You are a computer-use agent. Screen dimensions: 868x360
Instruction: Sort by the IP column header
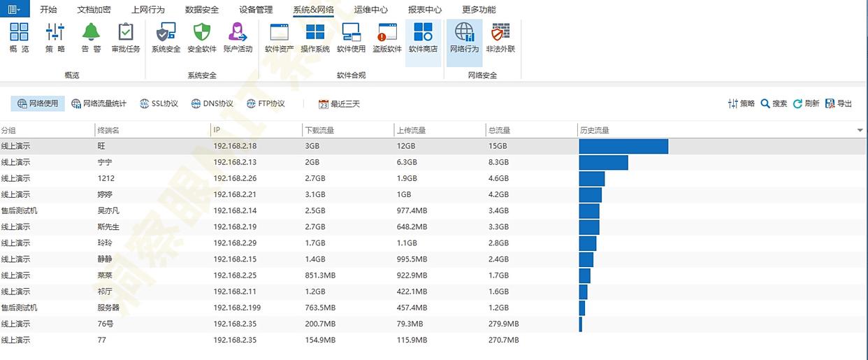(256, 130)
